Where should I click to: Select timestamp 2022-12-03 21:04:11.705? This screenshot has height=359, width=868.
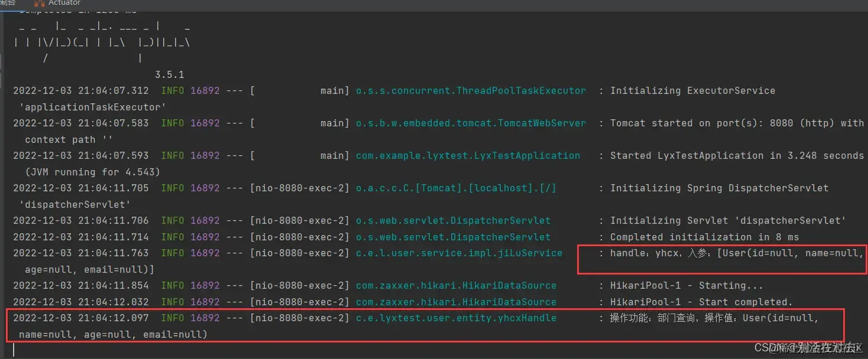[x=81, y=188]
